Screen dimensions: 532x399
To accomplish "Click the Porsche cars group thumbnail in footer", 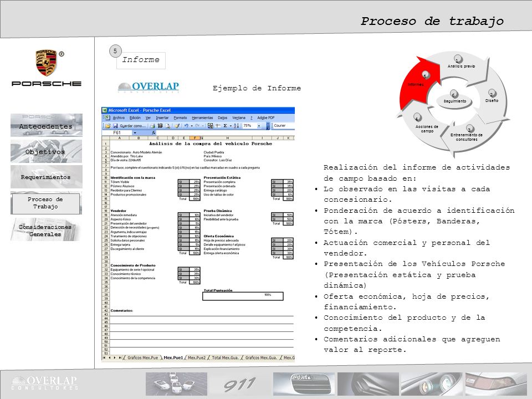I will 176,385.
